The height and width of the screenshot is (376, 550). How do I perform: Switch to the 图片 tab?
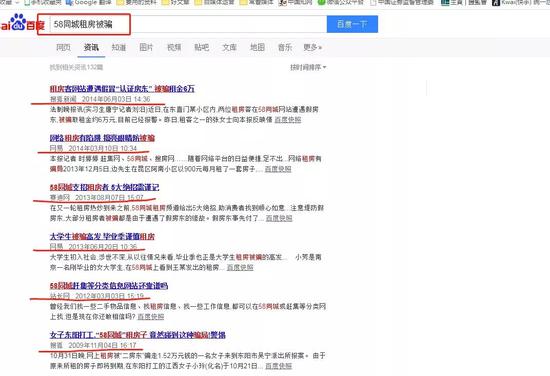coord(146,47)
